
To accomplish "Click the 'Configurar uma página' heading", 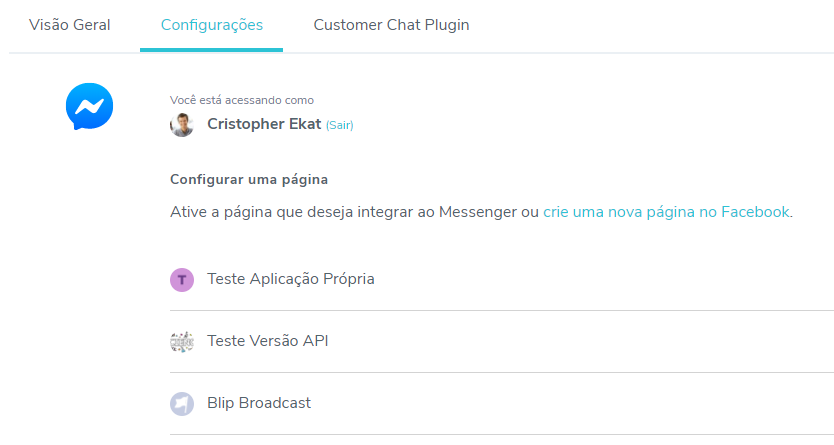I will (x=249, y=180).
